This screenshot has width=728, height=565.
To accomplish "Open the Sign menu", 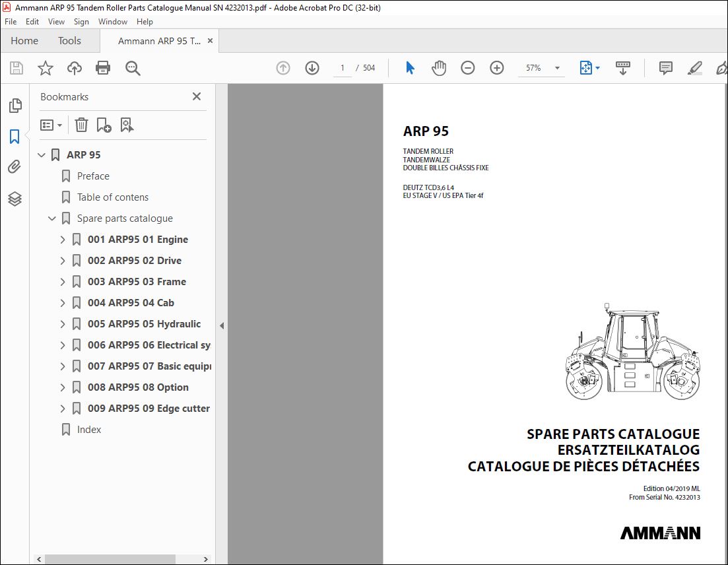I will tap(81, 22).
